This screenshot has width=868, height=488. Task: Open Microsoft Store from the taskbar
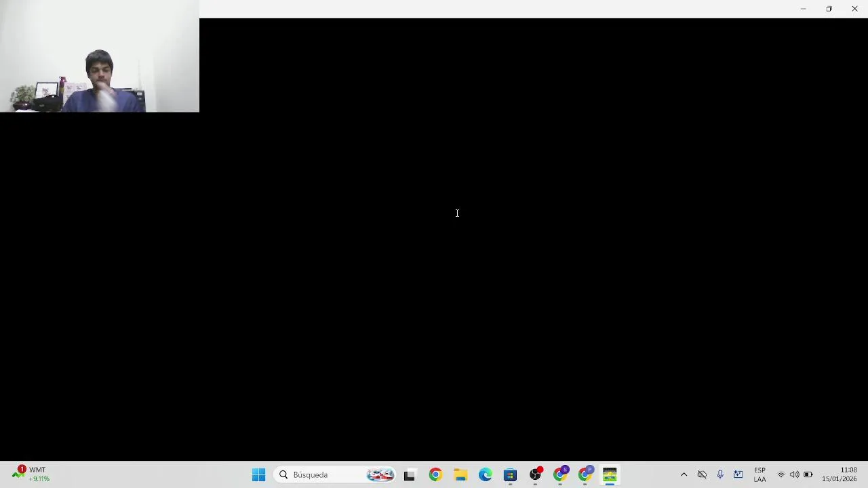coord(511,475)
